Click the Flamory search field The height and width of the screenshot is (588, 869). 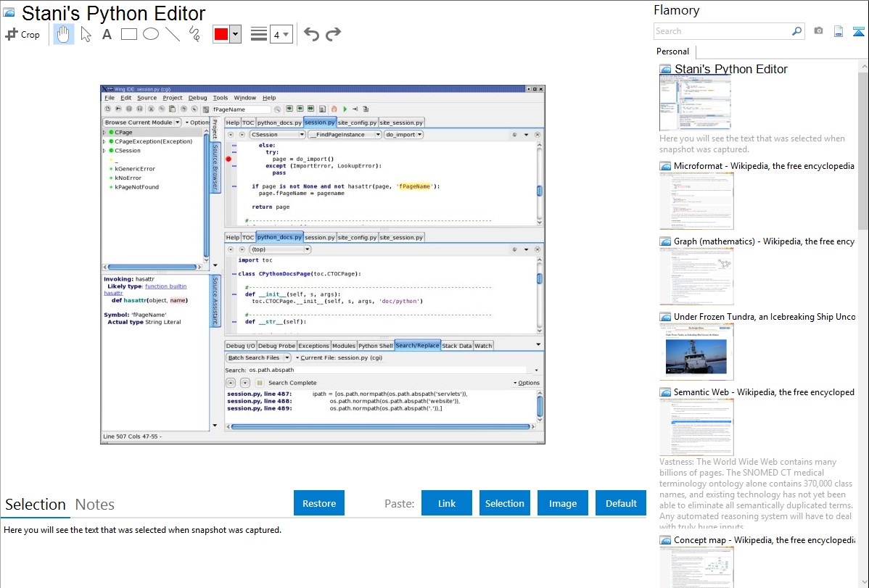point(722,31)
